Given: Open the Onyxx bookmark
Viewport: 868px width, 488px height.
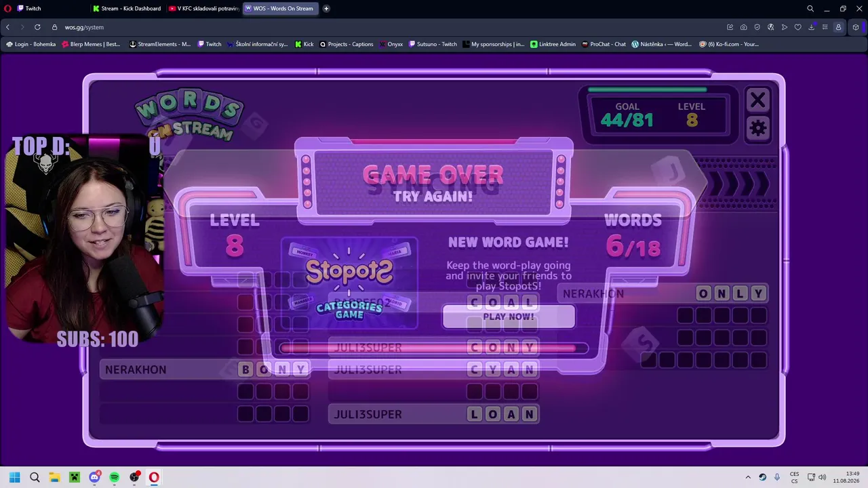Looking at the screenshot, I should tap(391, 44).
